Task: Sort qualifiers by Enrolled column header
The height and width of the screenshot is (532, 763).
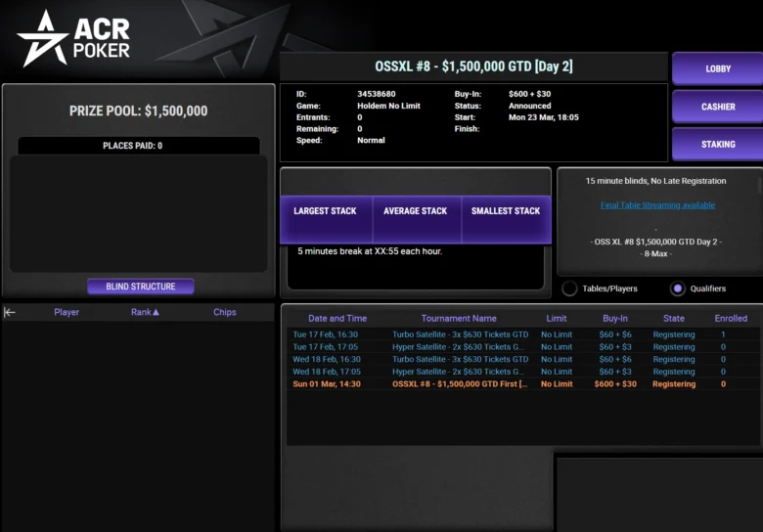Action: 731,319
